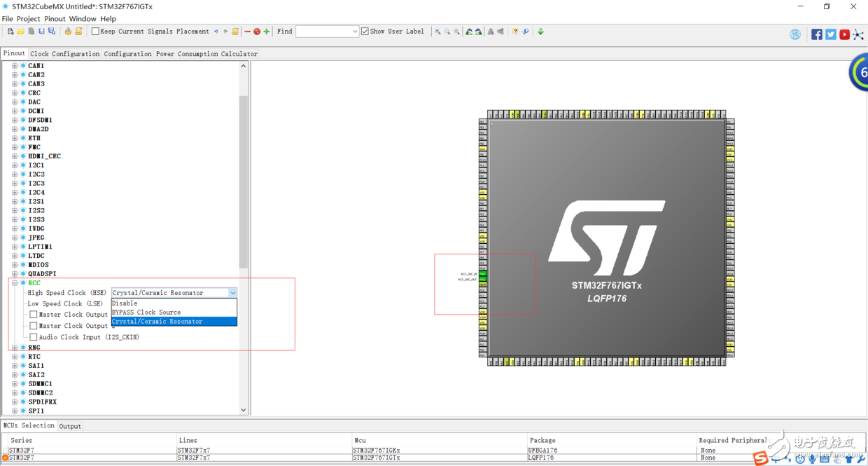
Task: Uncheck Show User Label
Action: pos(365,31)
